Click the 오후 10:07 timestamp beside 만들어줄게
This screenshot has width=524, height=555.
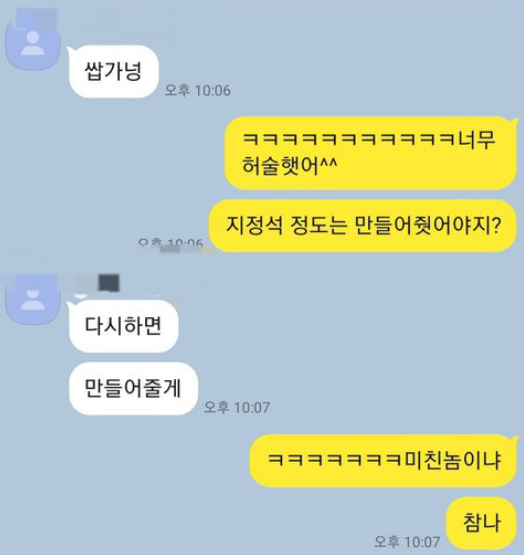[x=237, y=407]
